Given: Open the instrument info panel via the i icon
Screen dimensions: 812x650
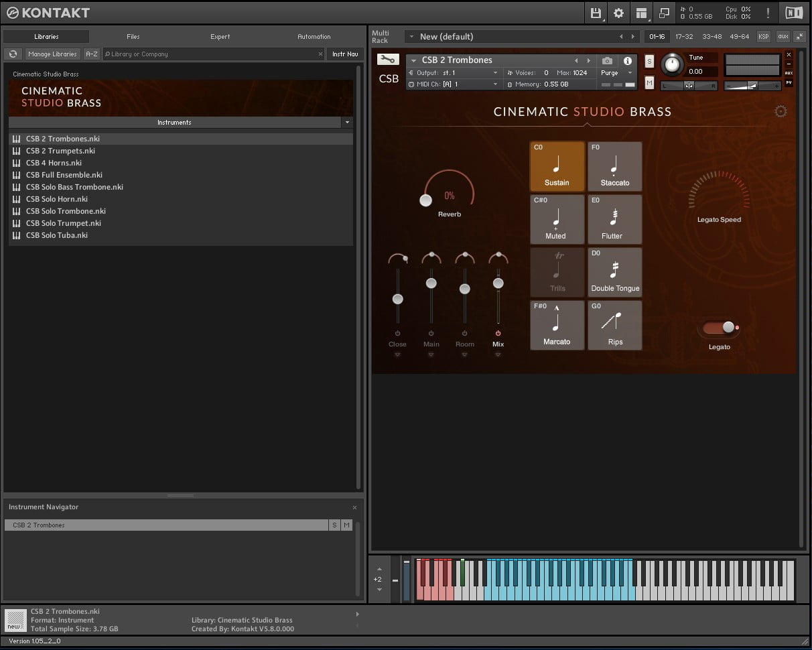Looking at the screenshot, I should [628, 60].
